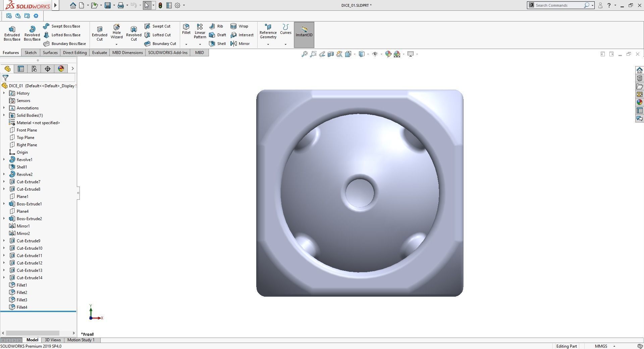Open the Reference Geometry dropdown arrow
The image size is (644, 349).
click(x=268, y=44)
